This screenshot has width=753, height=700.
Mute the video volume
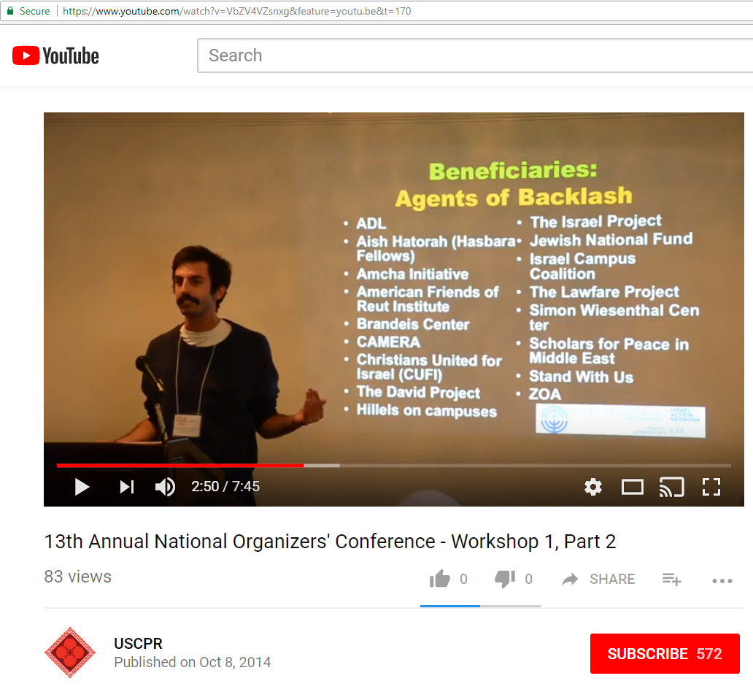coord(166,487)
